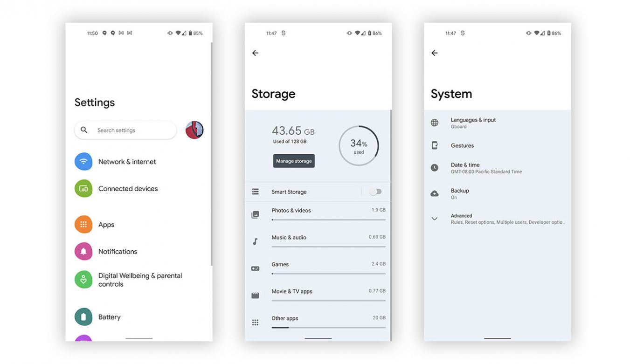Click the Languages & input globe icon
The image size is (637, 364).
(435, 123)
